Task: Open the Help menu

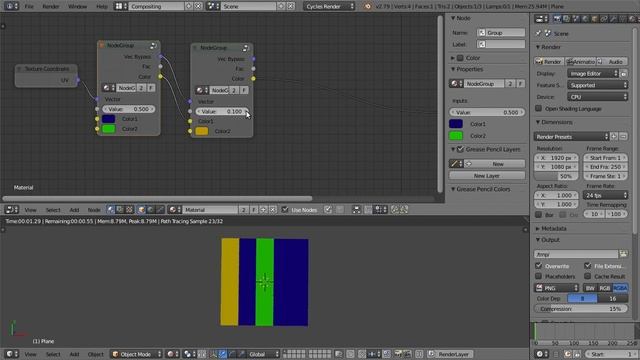Action: (101, 7)
